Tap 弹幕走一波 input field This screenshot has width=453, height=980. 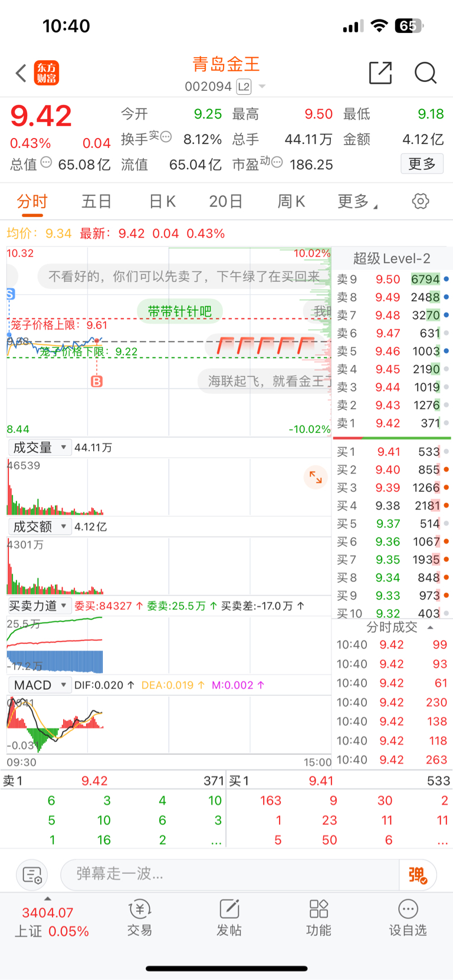[230, 874]
